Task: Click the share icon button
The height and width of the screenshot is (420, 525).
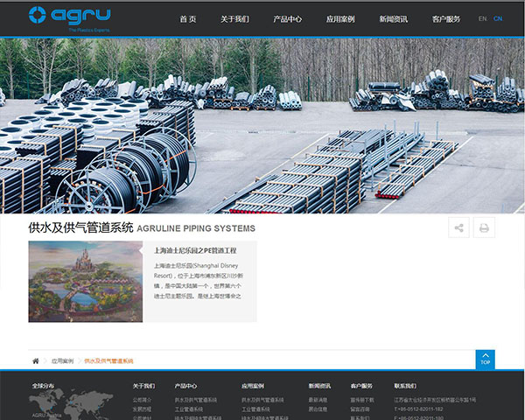Action: click(x=458, y=227)
